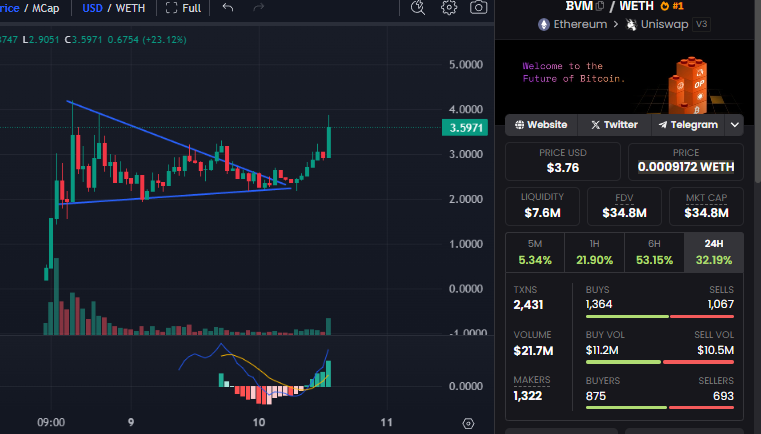The height and width of the screenshot is (434, 761).
Task: Select the 24H timeframe tab
Action: pos(713,252)
